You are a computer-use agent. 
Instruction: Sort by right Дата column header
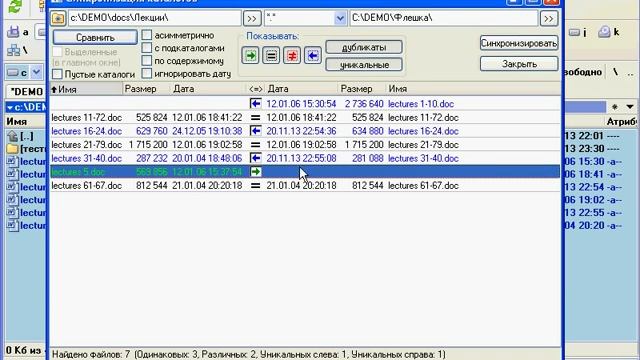[x=301, y=89]
